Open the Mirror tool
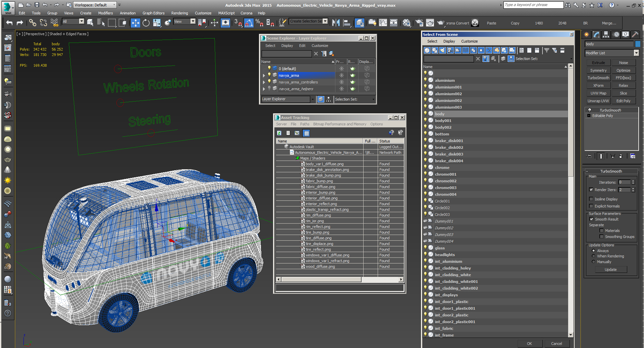Screen dimensions: 644x348 (336, 23)
